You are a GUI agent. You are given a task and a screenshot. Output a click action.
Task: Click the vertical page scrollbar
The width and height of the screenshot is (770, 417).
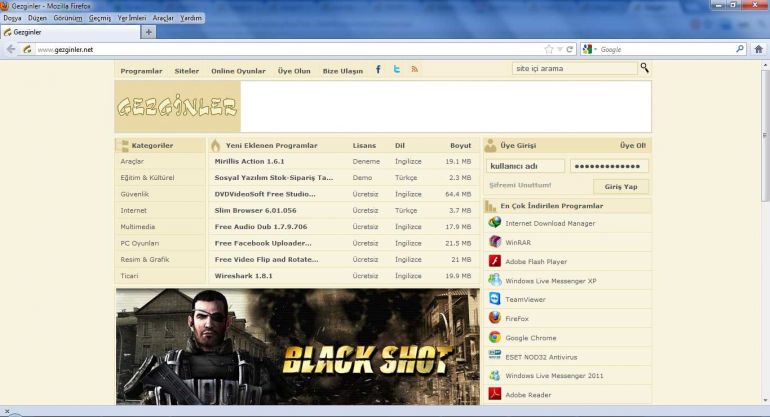765,136
